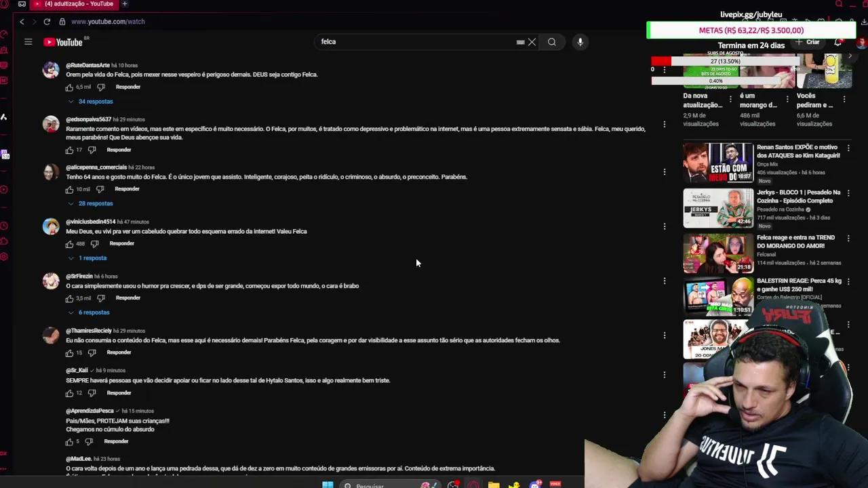Open the @viniciusbedin4514 channel link
The height and width of the screenshot is (488, 868).
[x=90, y=222]
